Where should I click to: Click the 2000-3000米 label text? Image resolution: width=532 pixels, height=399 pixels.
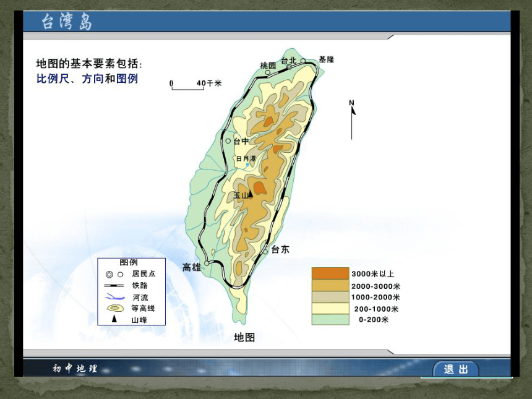pyautogui.click(x=375, y=286)
